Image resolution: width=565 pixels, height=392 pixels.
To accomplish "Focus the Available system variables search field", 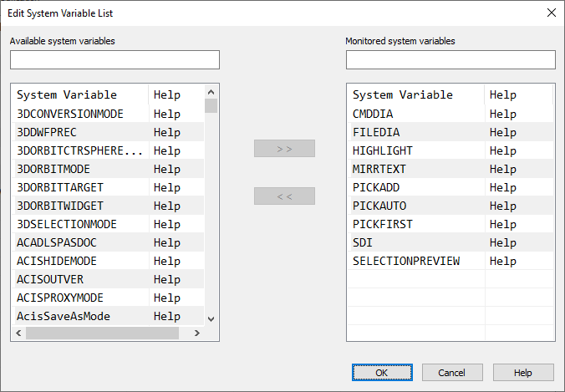I will [115, 60].
